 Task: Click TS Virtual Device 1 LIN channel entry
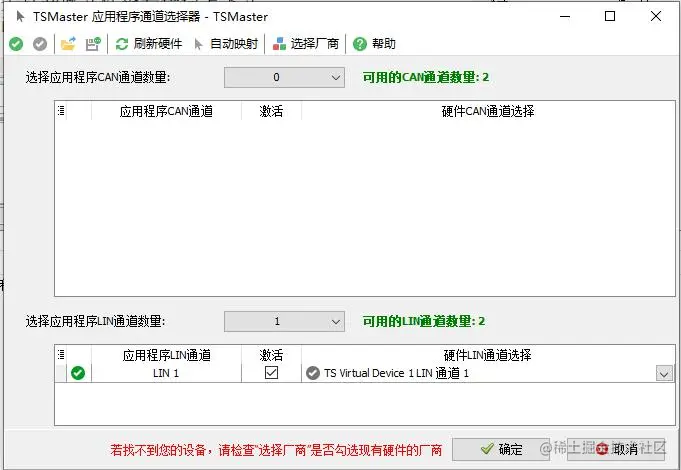pos(397,373)
